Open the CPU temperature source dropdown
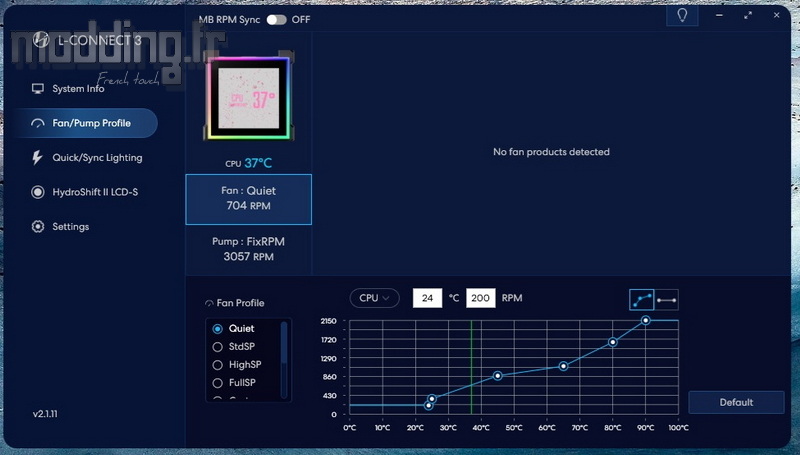 pyautogui.click(x=374, y=298)
